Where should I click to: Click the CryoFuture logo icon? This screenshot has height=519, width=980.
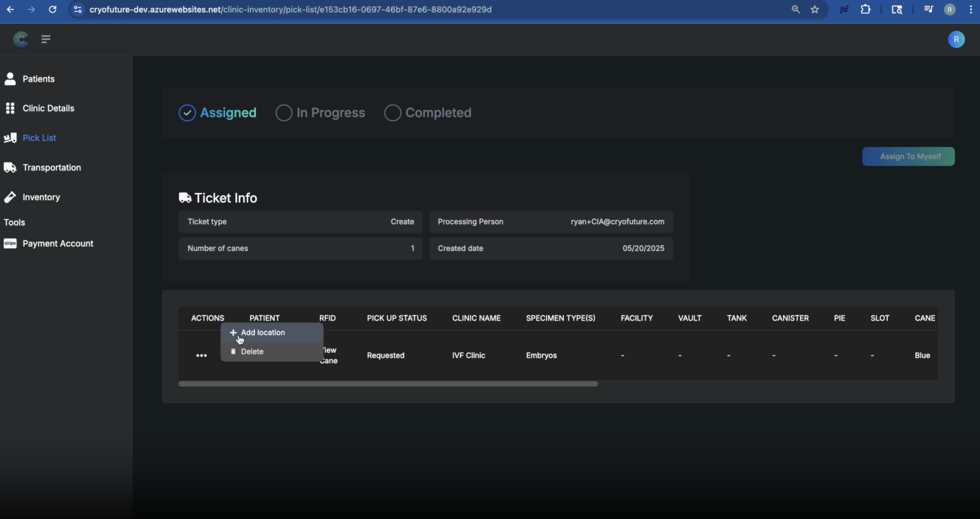coord(21,39)
